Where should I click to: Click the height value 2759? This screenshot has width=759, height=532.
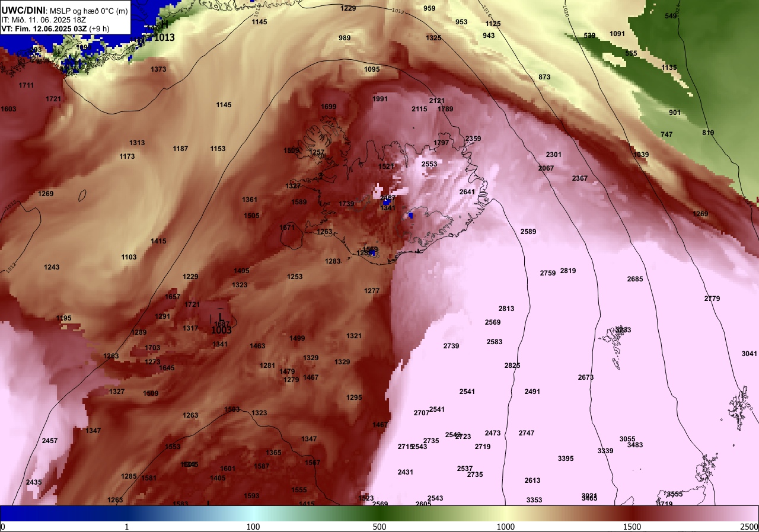[x=548, y=273]
